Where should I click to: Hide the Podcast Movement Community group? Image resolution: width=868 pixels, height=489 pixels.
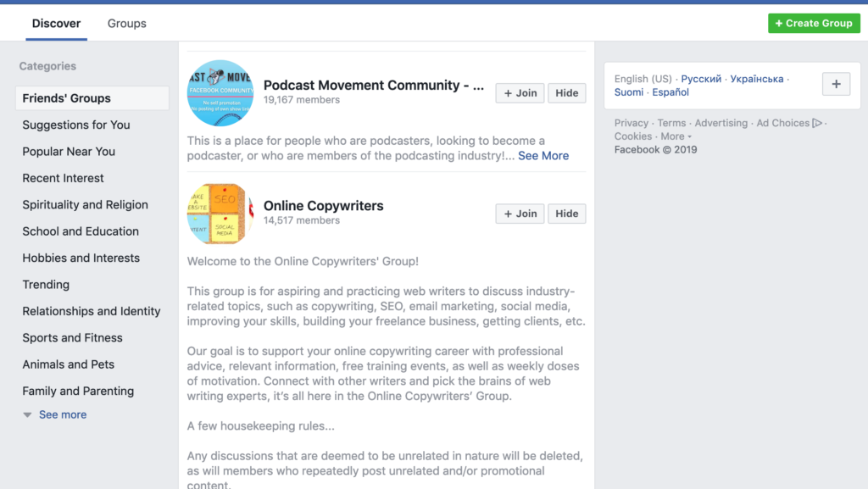(x=566, y=93)
